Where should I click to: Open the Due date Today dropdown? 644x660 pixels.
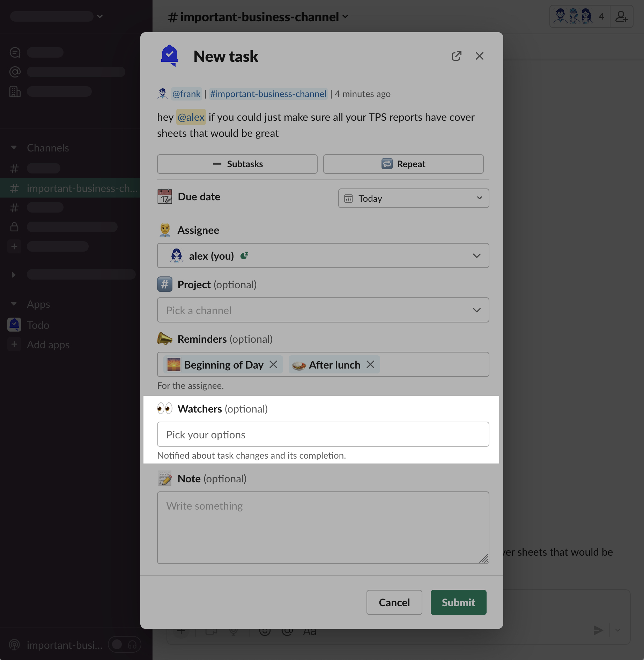pos(413,198)
